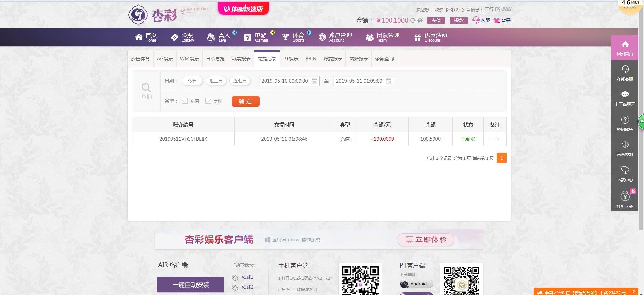Toggle 声音控制 sound in sidebar

(x=625, y=149)
